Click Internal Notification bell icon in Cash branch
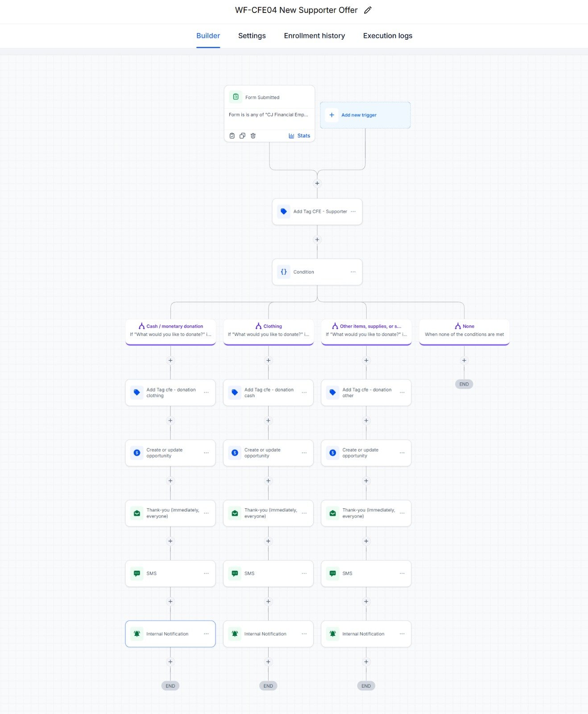 pyautogui.click(x=137, y=634)
